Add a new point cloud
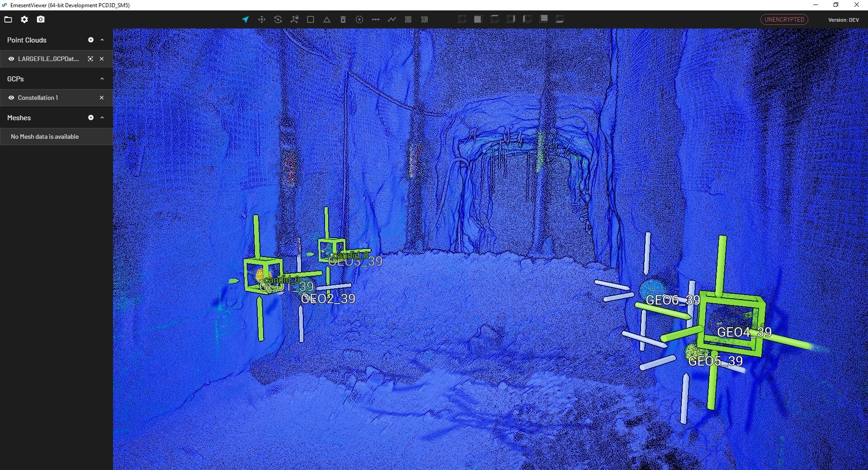 click(x=91, y=40)
